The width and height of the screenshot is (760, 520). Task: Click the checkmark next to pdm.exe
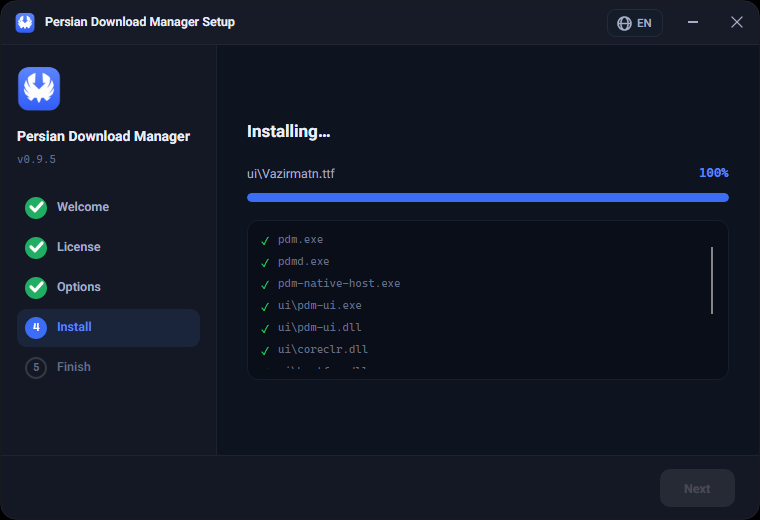(265, 241)
